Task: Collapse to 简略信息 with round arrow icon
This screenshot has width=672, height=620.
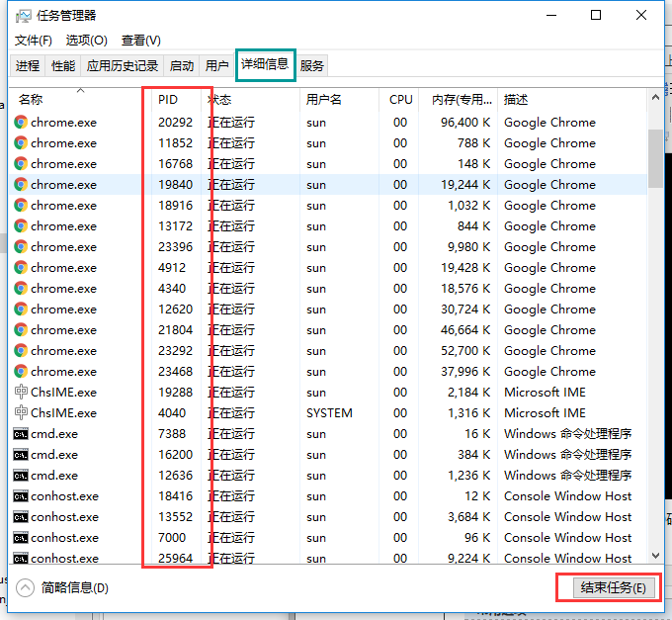Action: pos(25,587)
